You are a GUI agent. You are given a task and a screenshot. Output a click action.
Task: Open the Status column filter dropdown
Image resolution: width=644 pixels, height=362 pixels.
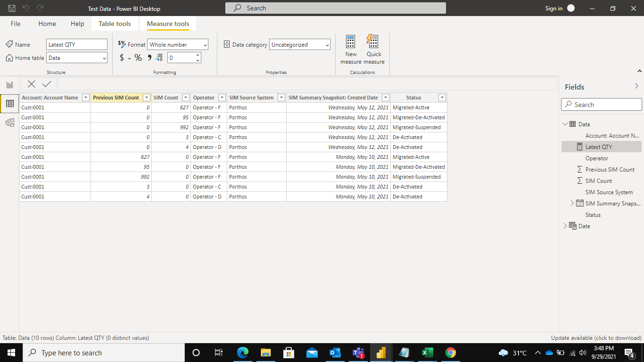point(442,98)
